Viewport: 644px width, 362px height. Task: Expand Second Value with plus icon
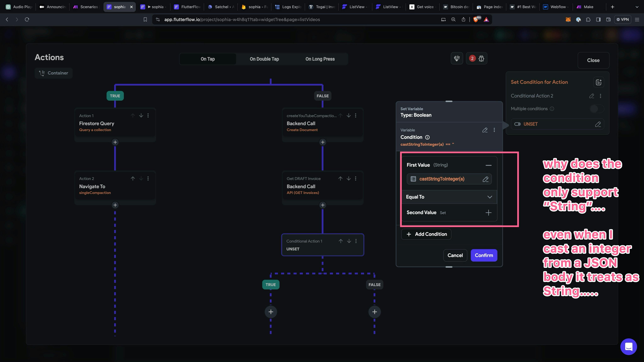point(488,213)
